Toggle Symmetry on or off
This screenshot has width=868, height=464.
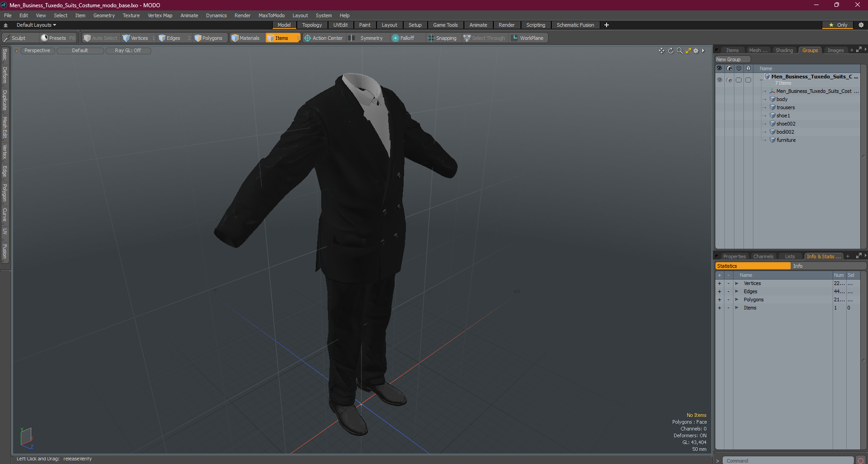coord(366,38)
